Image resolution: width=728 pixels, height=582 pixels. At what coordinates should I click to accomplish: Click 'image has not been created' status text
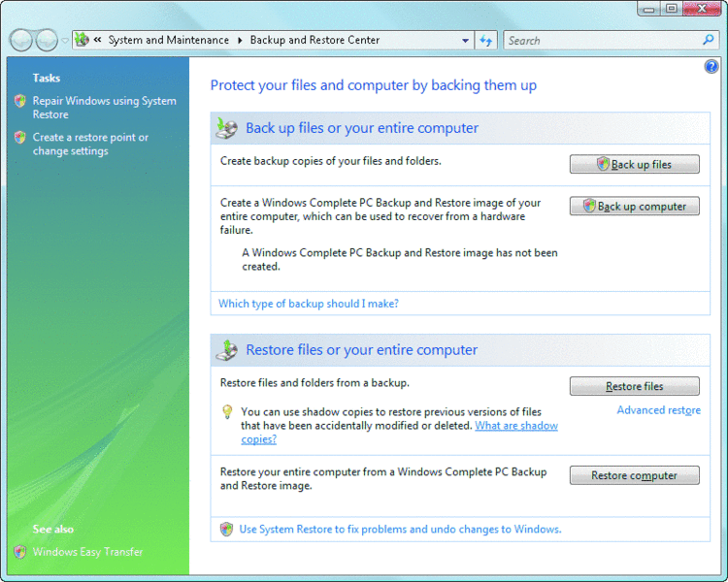click(x=400, y=260)
